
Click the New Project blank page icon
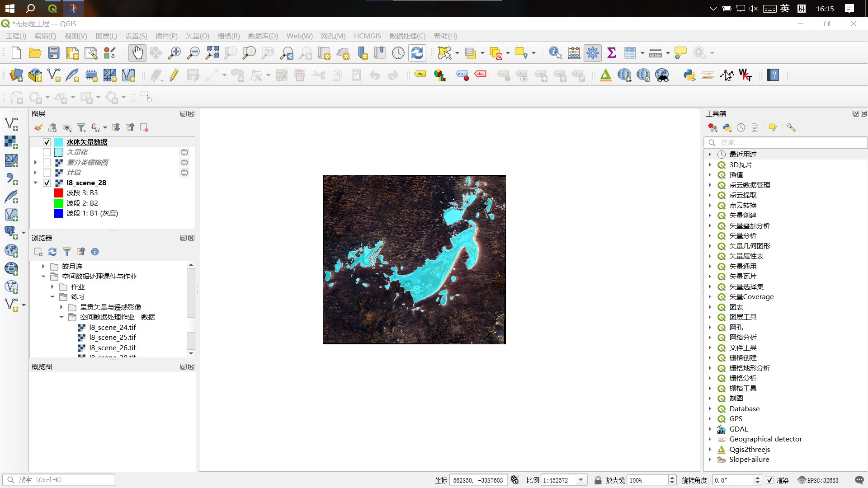[x=16, y=53]
